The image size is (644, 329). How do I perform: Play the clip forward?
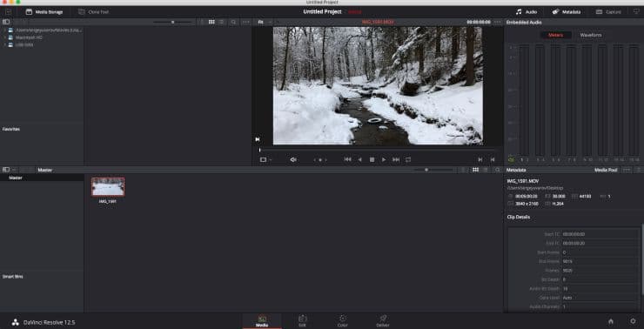pyautogui.click(x=384, y=159)
